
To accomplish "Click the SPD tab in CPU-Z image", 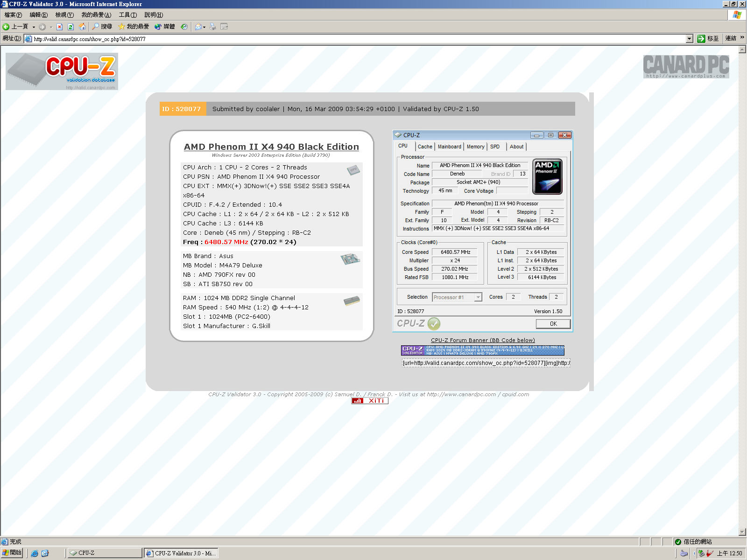I will [495, 147].
